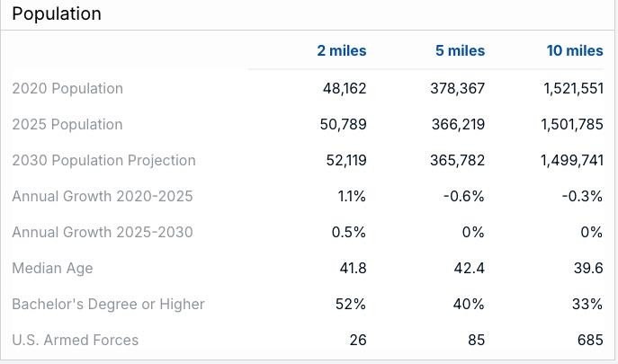Click the 52% bachelor's degree value

[x=351, y=304]
